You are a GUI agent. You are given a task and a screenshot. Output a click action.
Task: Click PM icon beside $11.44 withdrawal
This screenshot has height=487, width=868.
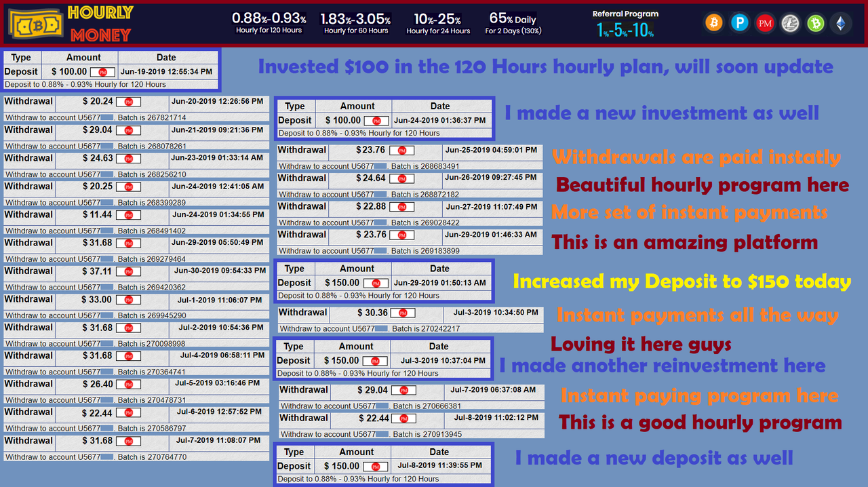click(128, 215)
